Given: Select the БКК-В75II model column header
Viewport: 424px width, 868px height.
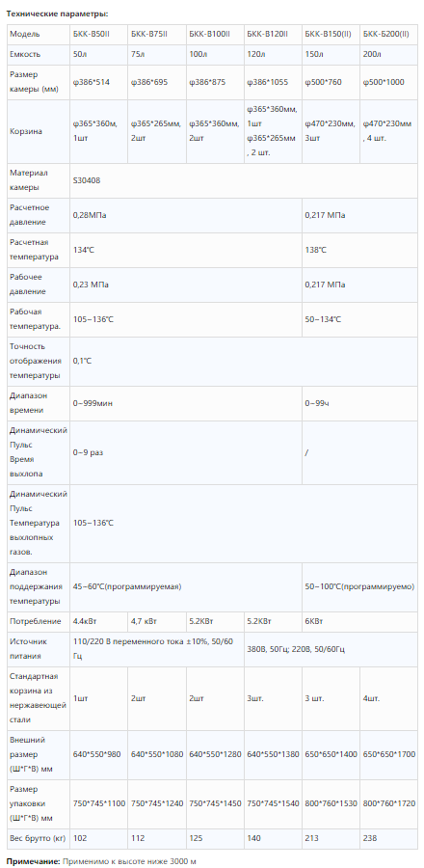Looking at the screenshot, I should (x=156, y=35).
